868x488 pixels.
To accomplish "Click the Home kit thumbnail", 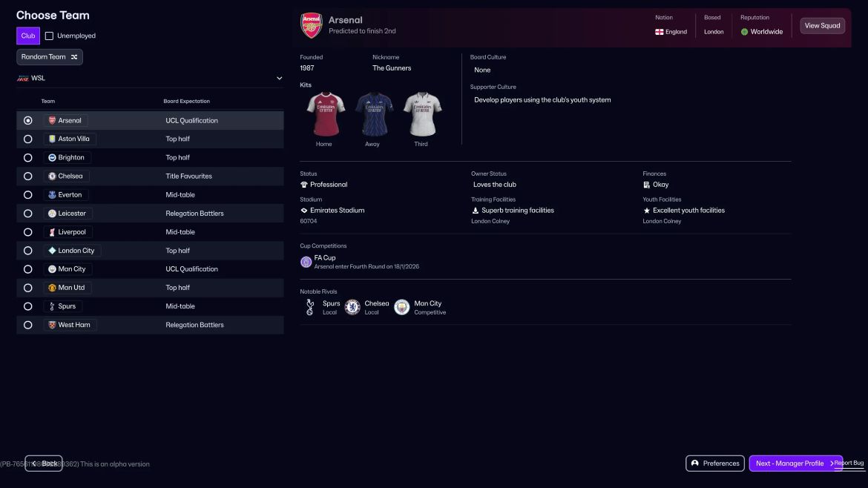I will point(325,114).
